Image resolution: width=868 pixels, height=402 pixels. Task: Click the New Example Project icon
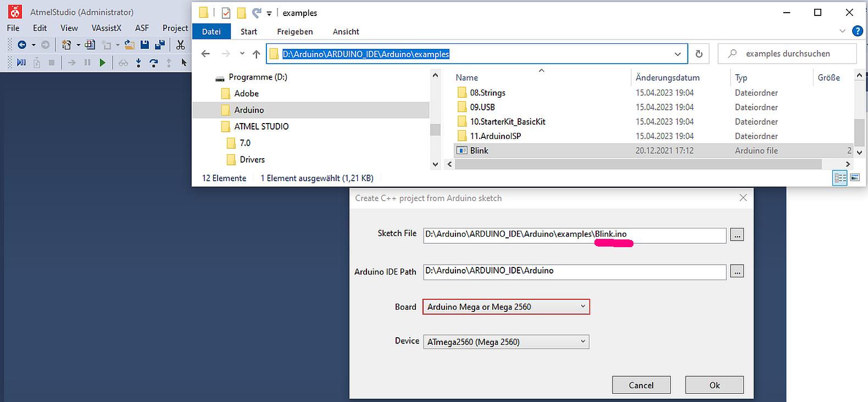pos(90,45)
